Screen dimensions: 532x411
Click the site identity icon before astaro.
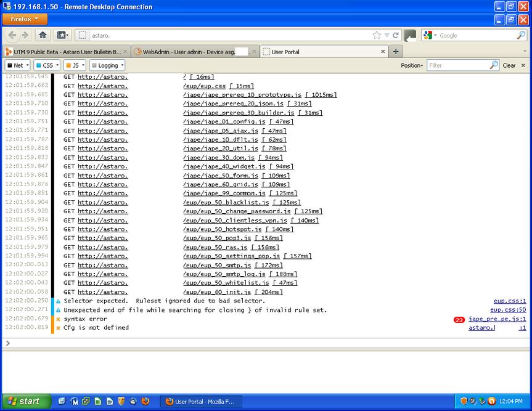point(82,35)
